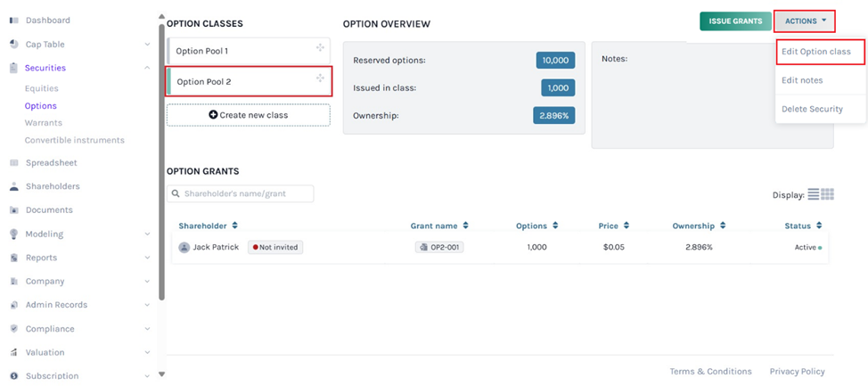Collapse the Securities sidebar section

click(147, 68)
